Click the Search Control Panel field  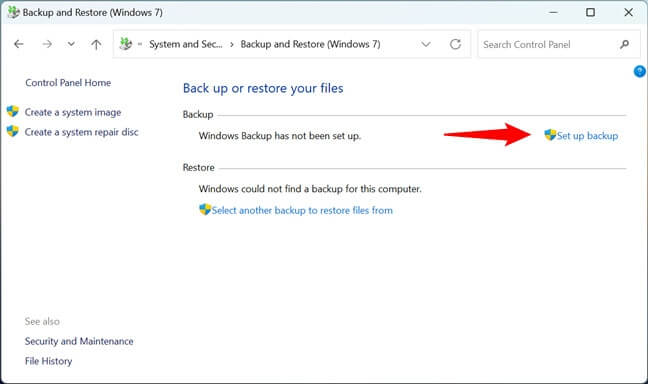tap(549, 44)
